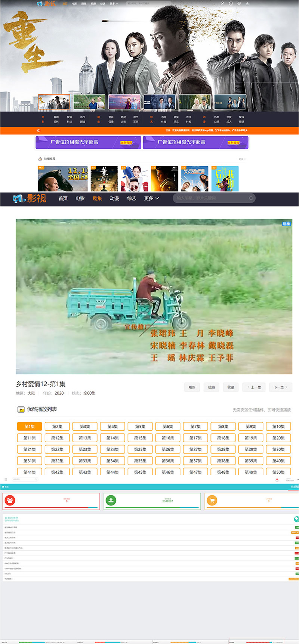Toggle the 选集 overlay on video player
This screenshot has height=644, width=299.
(x=286, y=224)
